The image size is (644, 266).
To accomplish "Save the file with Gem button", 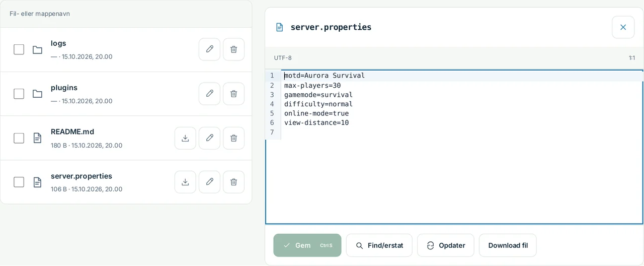I will (307, 245).
